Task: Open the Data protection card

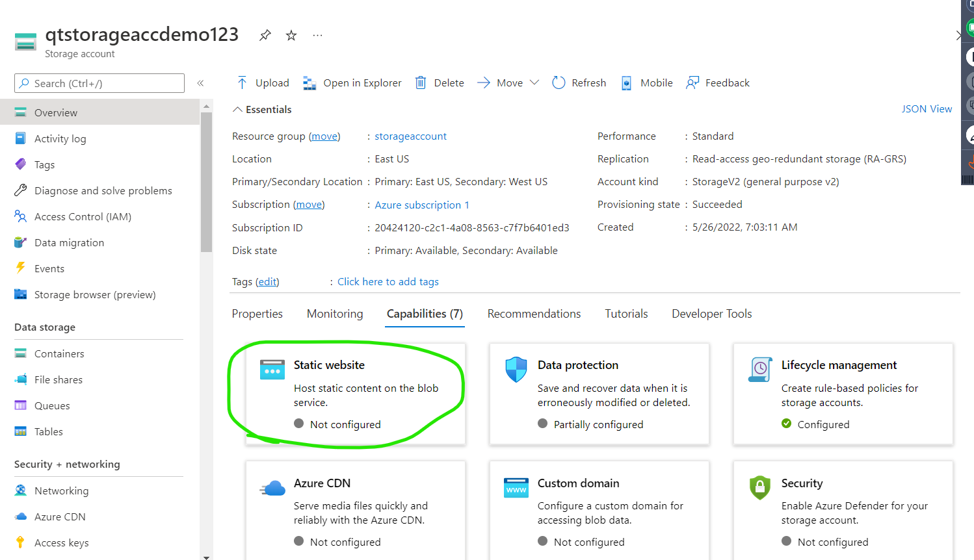Action: click(x=599, y=394)
